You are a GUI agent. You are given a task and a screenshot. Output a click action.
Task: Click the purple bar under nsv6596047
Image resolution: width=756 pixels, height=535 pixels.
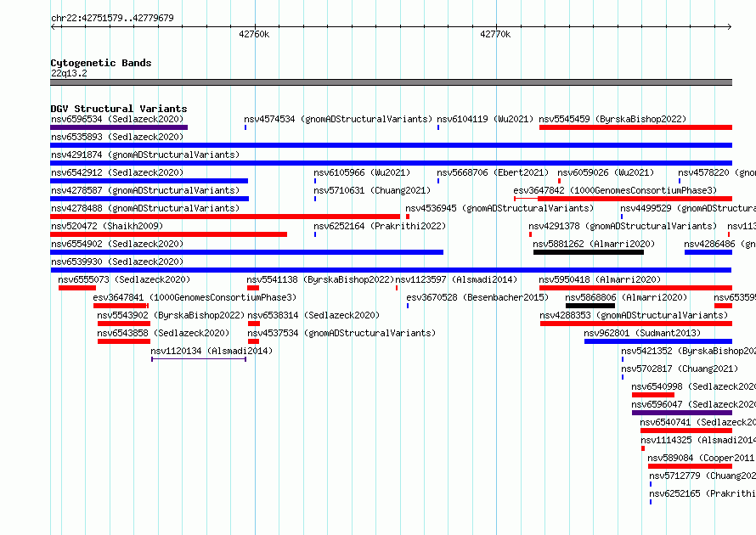pos(682,413)
